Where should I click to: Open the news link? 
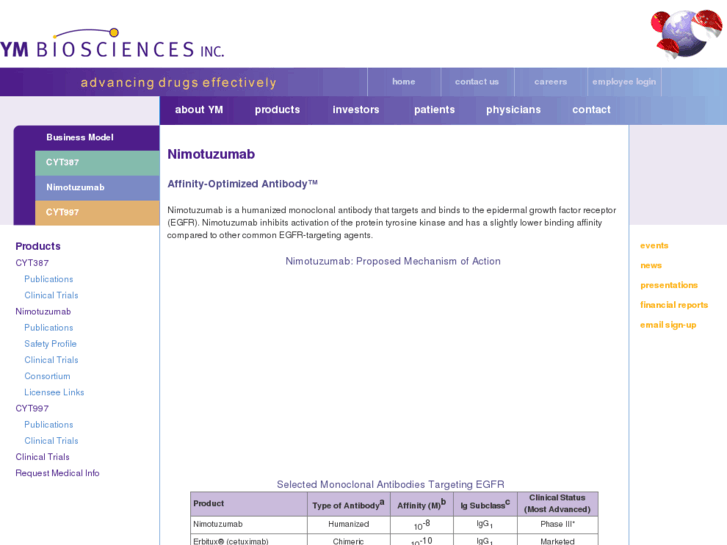[651, 266]
